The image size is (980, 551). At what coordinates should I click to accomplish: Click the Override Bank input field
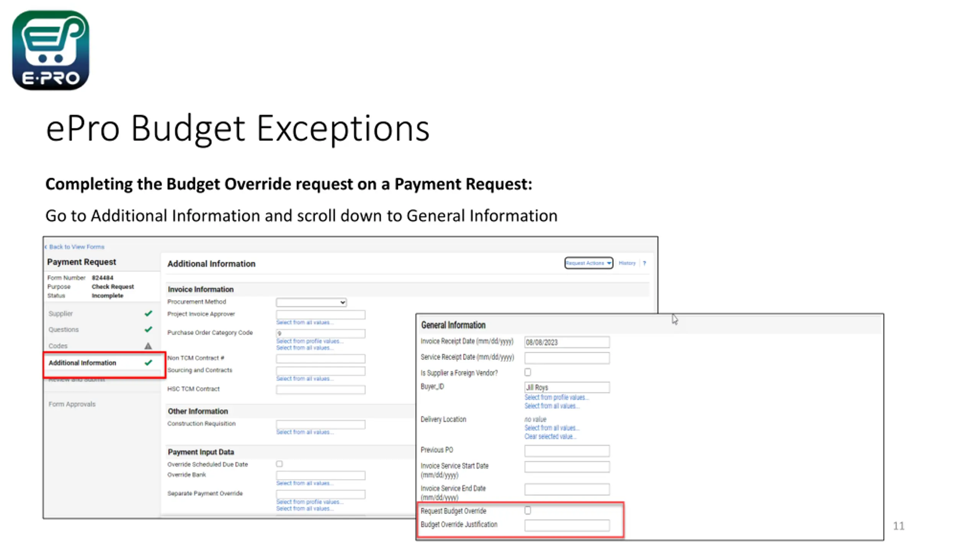coord(320,475)
